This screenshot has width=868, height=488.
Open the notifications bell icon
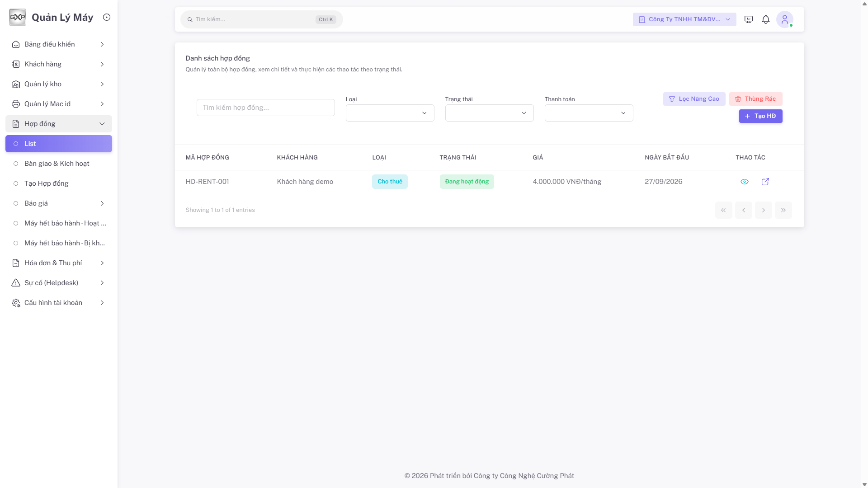[x=766, y=19]
